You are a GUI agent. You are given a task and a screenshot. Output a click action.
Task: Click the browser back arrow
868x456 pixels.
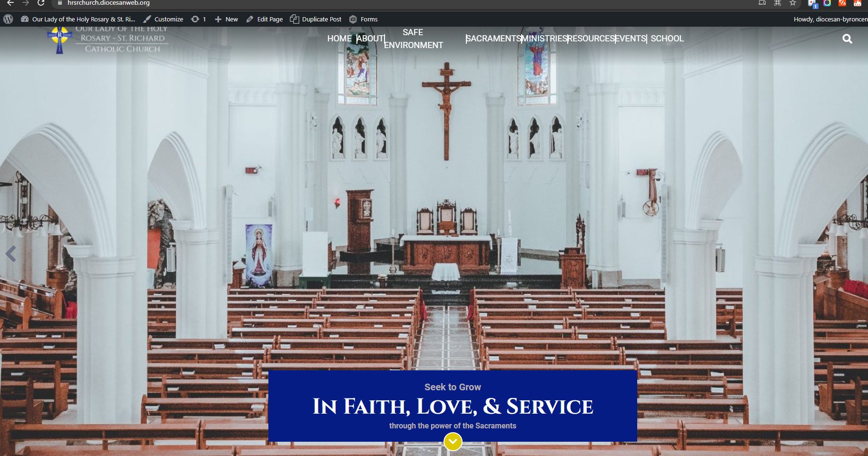click(x=10, y=3)
